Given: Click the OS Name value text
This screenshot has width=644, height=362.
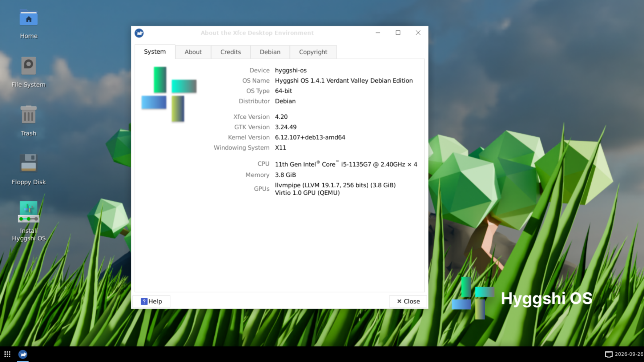Looking at the screenshot, I should [x=344, y=81].
